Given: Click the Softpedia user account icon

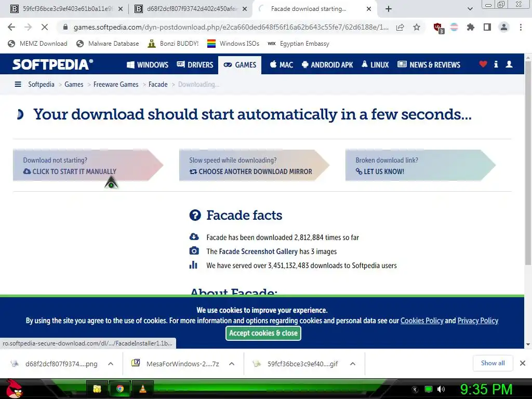Looking at the screenshot, I should [x=509, y=64].
